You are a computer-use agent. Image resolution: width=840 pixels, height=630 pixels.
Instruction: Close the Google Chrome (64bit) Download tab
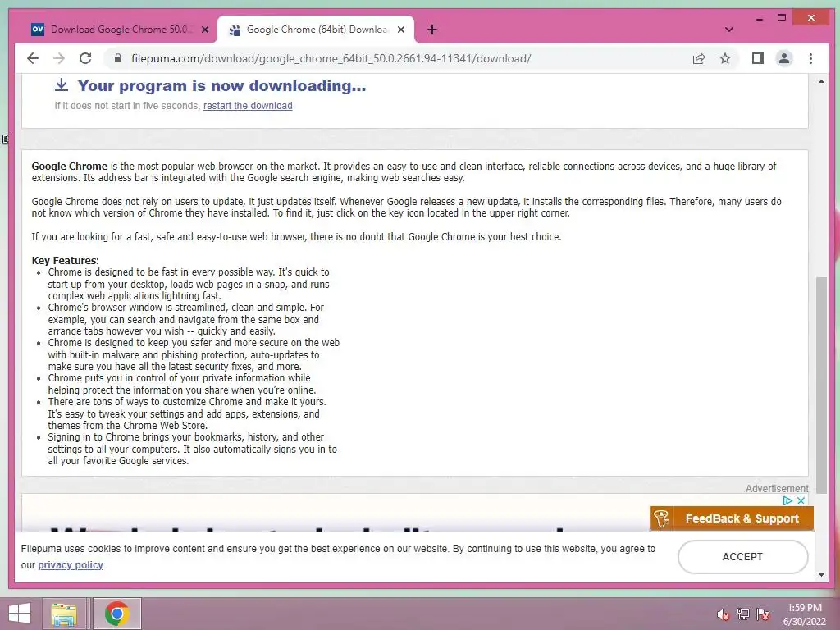tap(400, 30)
